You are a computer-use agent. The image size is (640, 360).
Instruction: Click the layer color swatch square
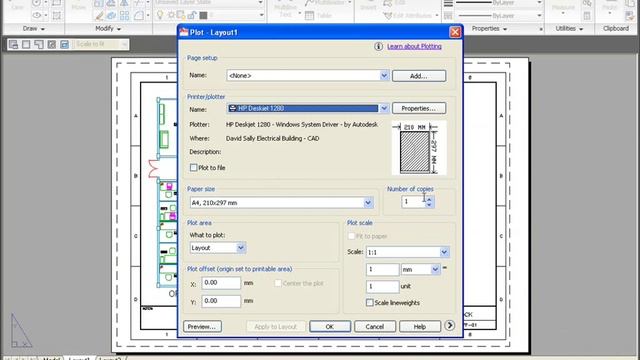[203, 16]
